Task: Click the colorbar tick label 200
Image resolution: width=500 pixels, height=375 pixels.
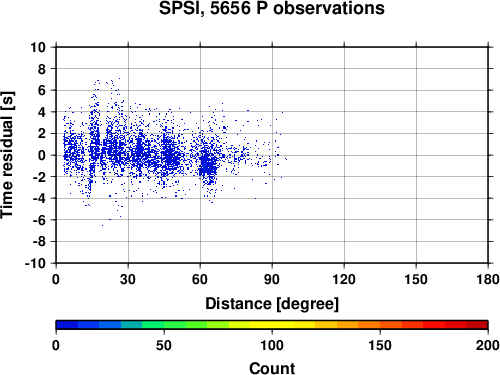Action: [x=488, y=345]
